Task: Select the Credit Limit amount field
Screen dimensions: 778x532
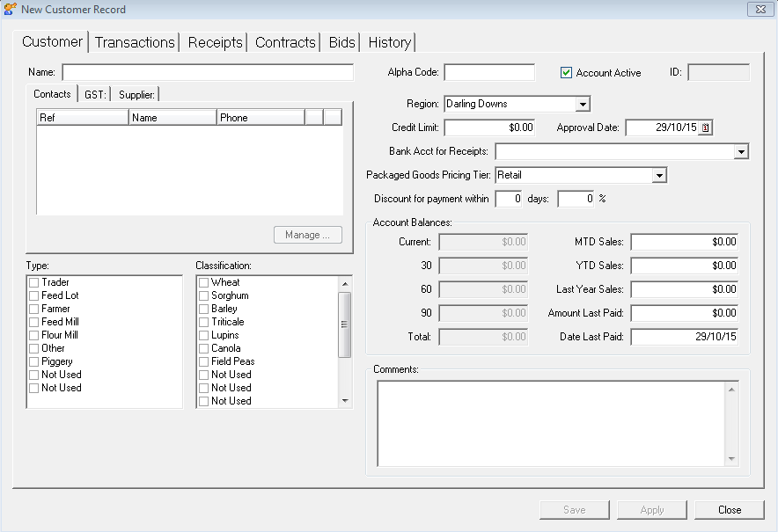Action: pos(489,128)
